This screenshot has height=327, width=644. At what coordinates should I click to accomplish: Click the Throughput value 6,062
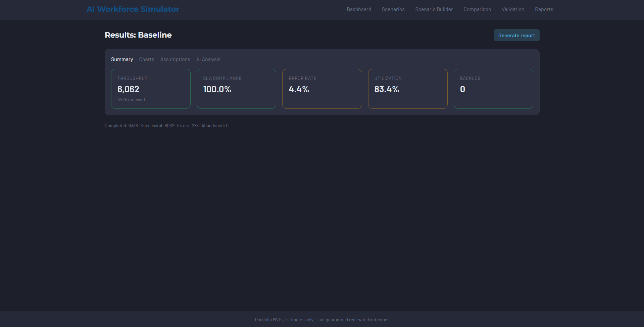(x=128, y=89)
